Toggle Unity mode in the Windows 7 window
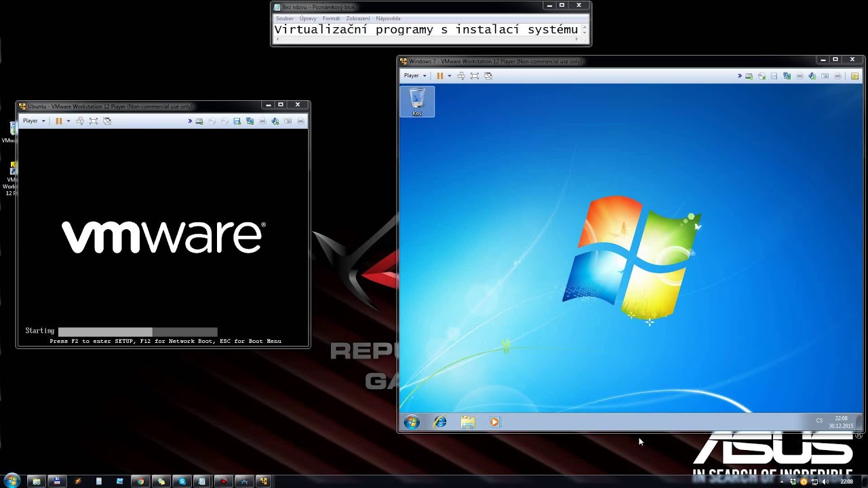The width and height of the screenshot is (868, 488). pyautogui.click(x=488, y=75)
